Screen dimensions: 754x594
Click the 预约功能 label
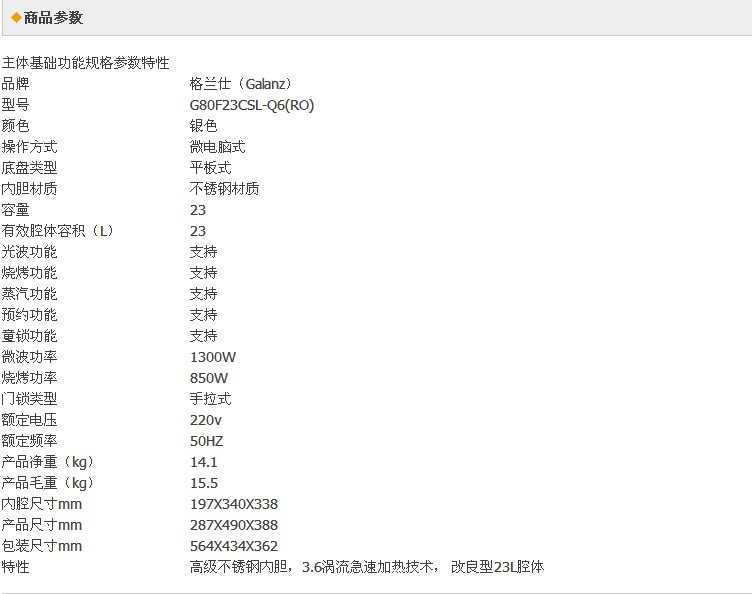(x=29, y=315)
